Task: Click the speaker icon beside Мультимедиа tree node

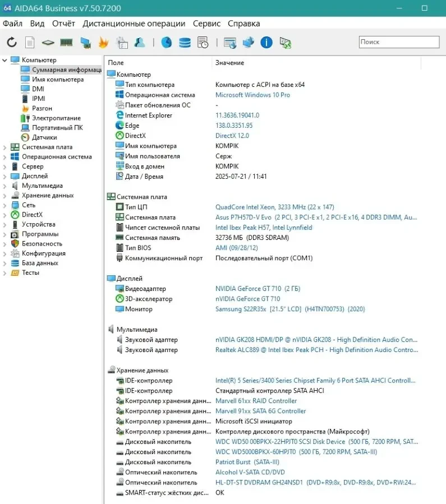Action: [15, 186]
